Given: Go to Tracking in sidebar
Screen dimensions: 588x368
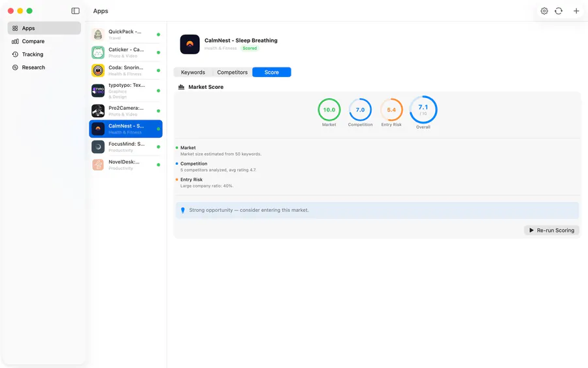Looking at the screenshot, I should pos(44,54).
